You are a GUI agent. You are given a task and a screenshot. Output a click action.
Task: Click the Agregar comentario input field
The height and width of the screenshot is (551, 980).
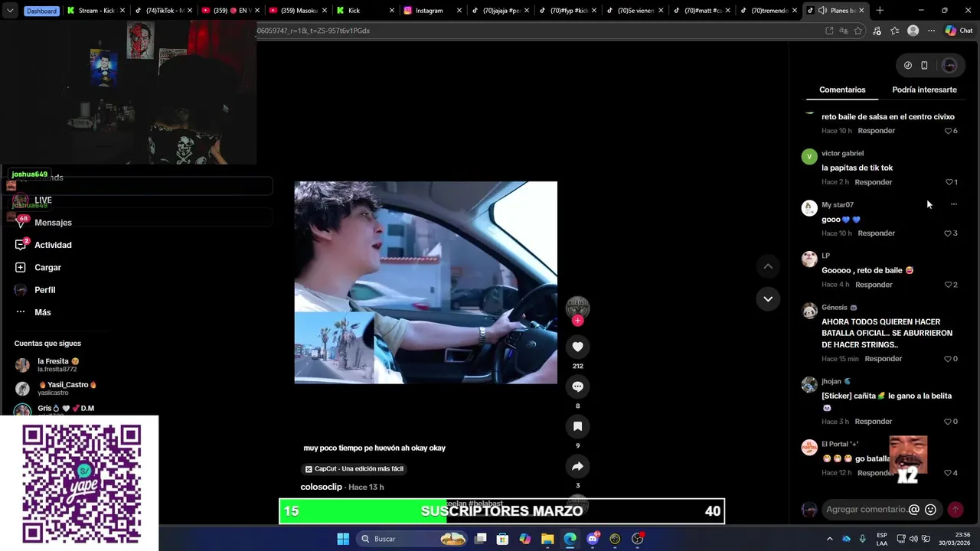point(866,510)
